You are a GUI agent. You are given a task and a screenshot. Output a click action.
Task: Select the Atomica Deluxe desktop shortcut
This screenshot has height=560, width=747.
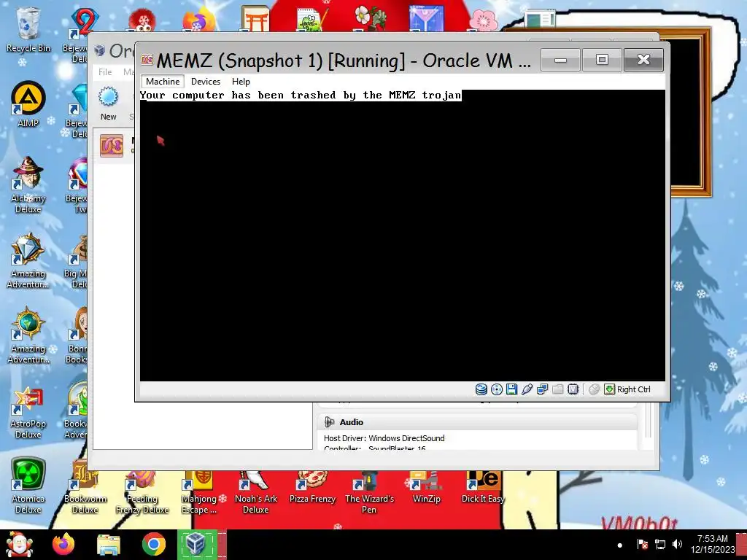click(x=28, y=486)
